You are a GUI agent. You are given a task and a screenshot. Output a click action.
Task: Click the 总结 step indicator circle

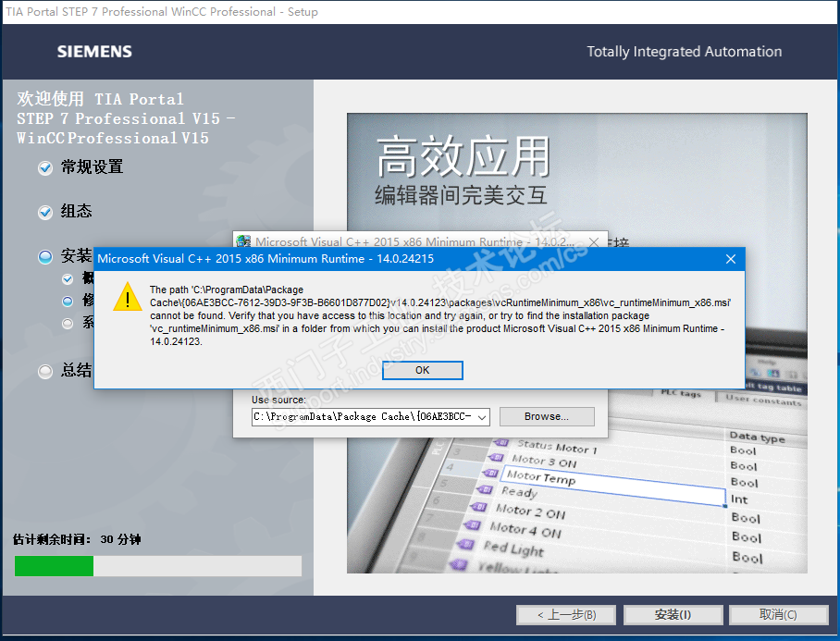coord(45,371)
